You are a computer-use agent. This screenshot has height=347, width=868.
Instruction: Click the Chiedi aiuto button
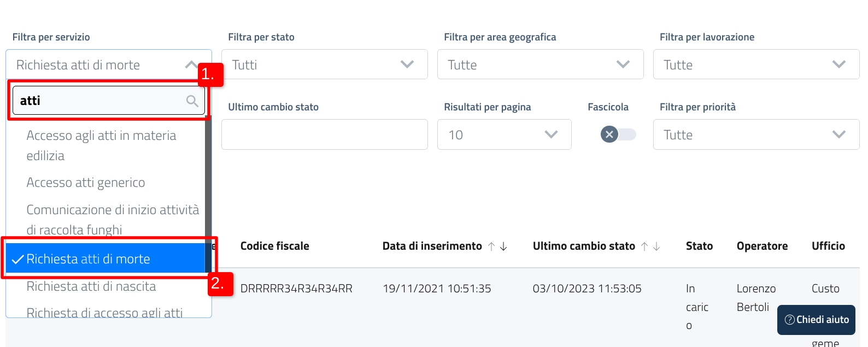click(816, 320)
